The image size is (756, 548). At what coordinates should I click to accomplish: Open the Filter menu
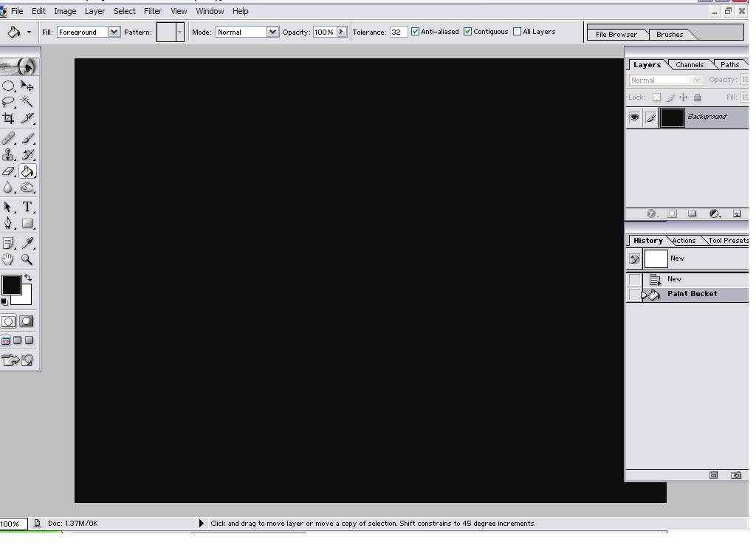153,11
